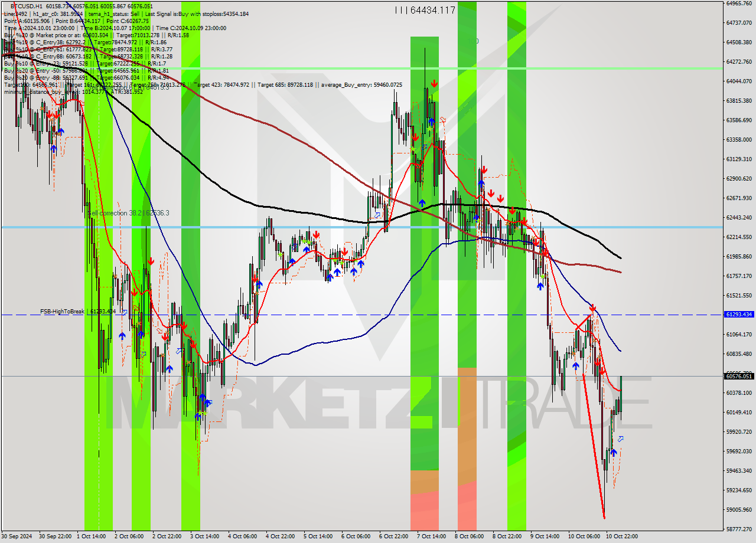
Task: Click the 59234.650 price axis label
Action: coord(738,490)
